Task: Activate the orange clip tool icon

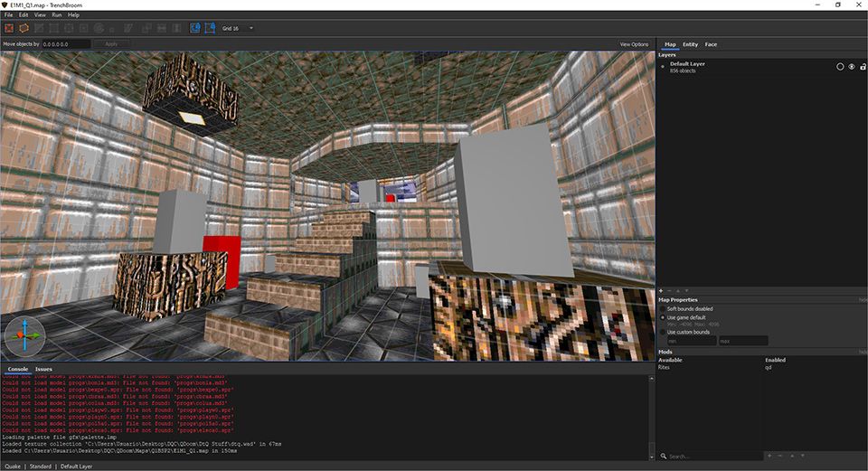Action: 24,28
